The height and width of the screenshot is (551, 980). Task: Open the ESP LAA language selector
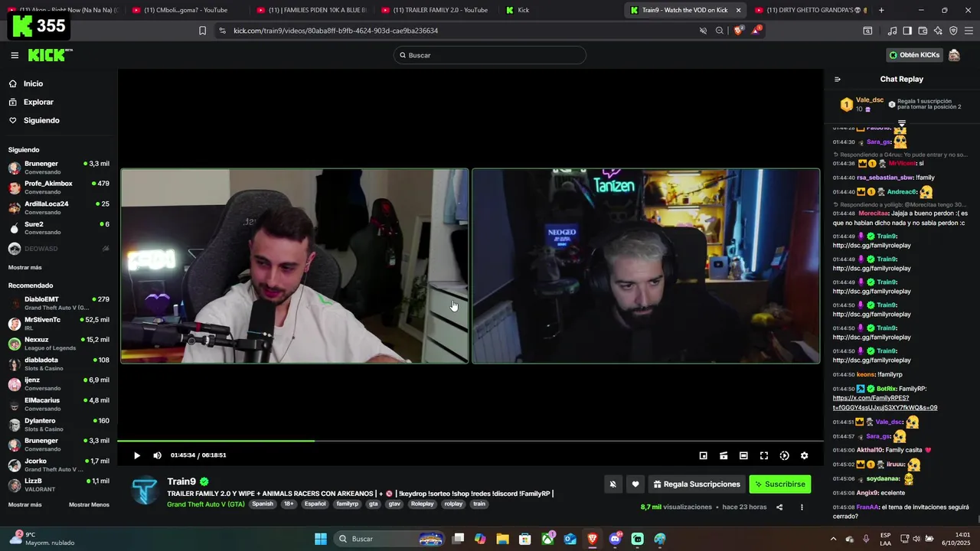(x=885, y=539)
